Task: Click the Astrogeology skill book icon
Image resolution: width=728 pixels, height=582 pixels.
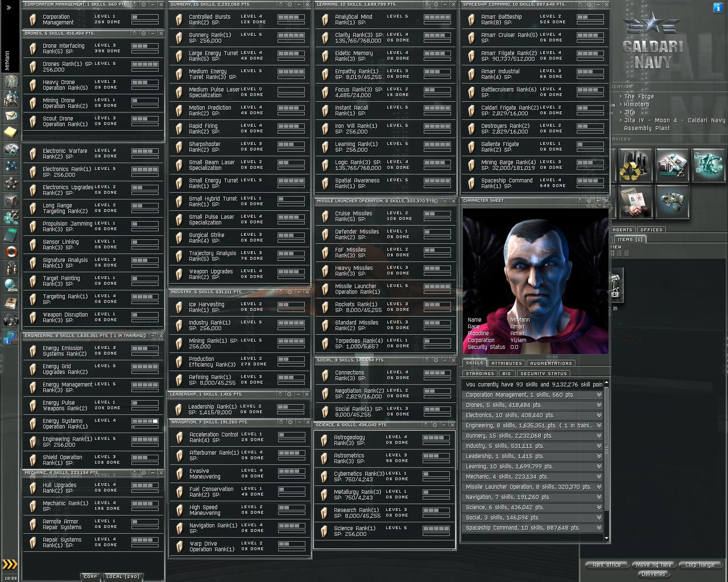Action: [325, 440]
